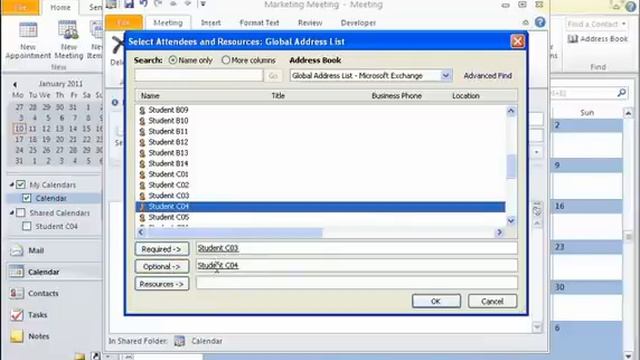640x360 pixels.
Task: Open the Meeting ribbon tab
Action: pyautogui.click(x=168, y=23)
